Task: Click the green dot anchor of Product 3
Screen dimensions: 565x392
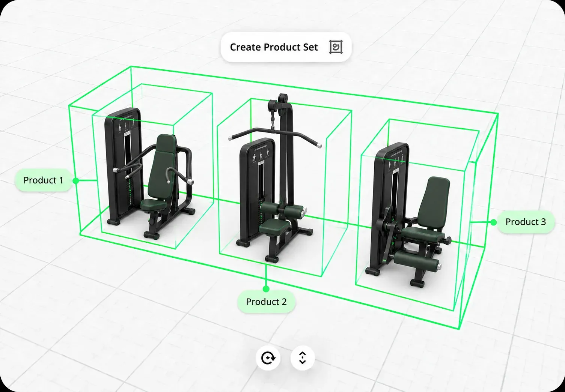Action: (x=493, y=222)
